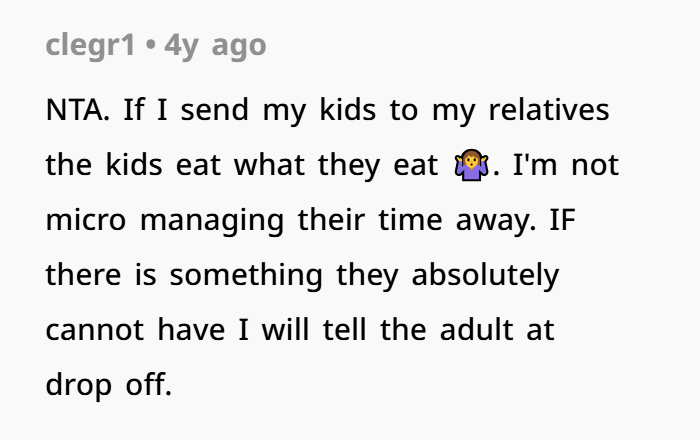Screen dimensions: 700x440
Task: Click the word "away." in the comment
Action: pyautogui.click(x=496, y=221)
